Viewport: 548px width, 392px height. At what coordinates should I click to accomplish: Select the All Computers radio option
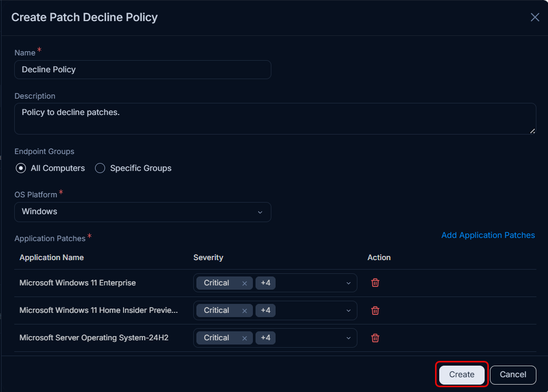(21, 168)
